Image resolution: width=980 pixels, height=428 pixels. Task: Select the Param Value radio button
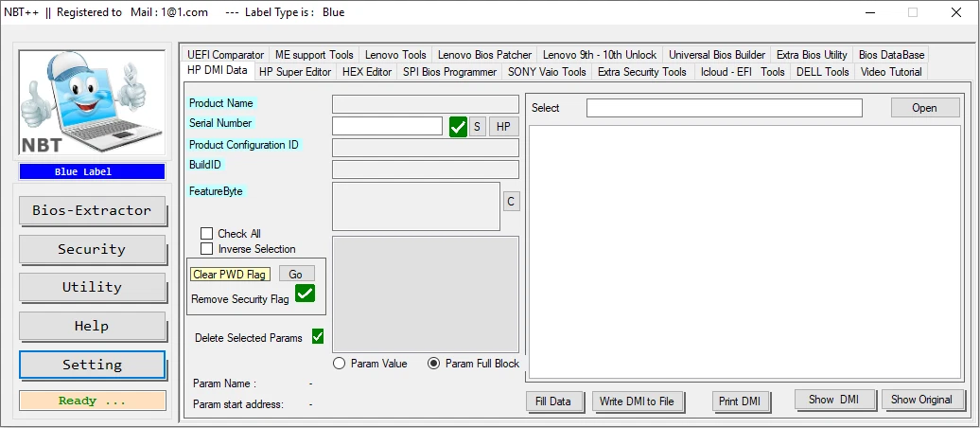pyautogui.click(x=340, y=364)
